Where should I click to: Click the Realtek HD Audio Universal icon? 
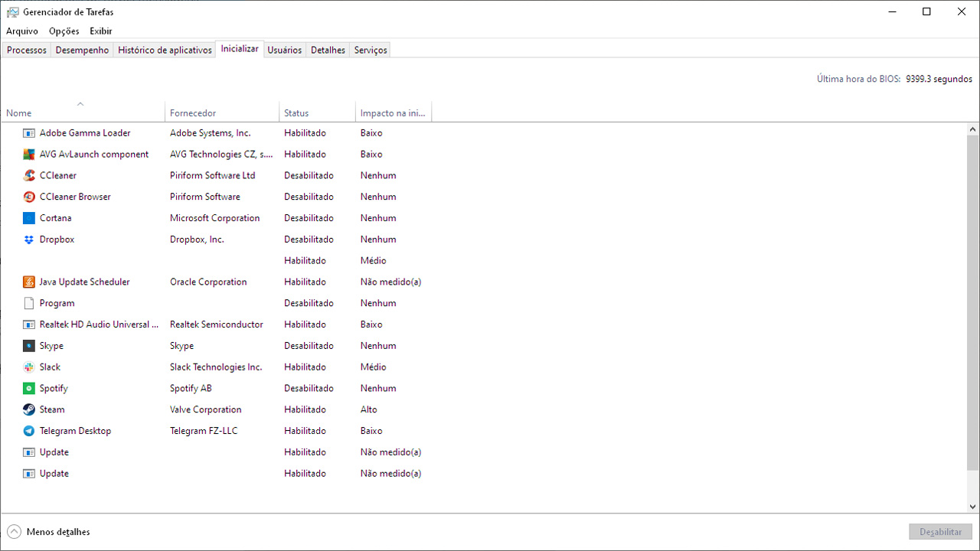pos(29,324)
